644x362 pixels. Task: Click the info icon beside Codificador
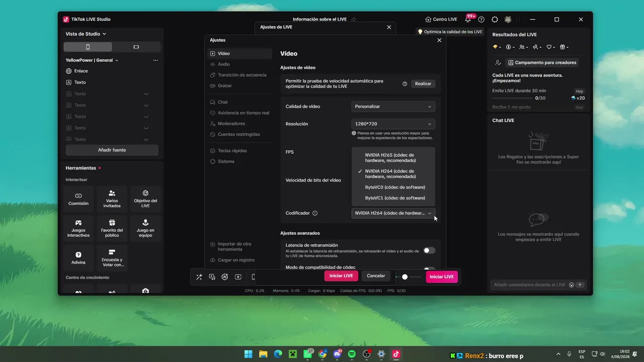(x=315, y=213)
